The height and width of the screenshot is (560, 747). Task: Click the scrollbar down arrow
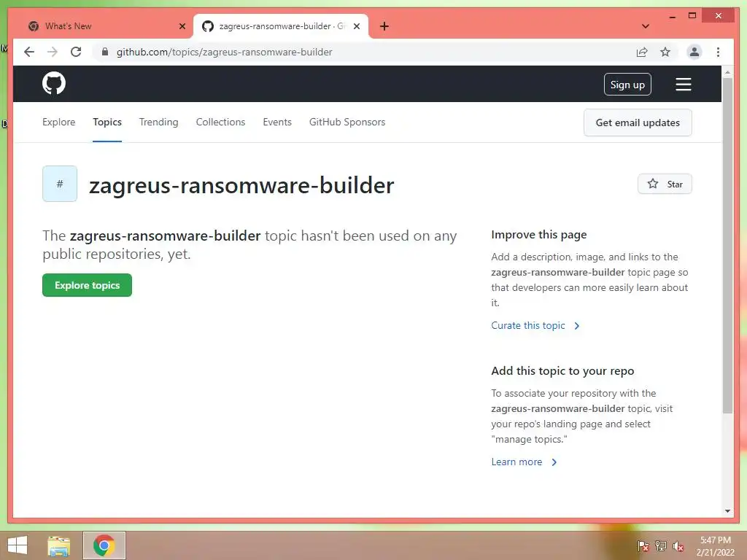pyautogui.click(x=727, y=511)
